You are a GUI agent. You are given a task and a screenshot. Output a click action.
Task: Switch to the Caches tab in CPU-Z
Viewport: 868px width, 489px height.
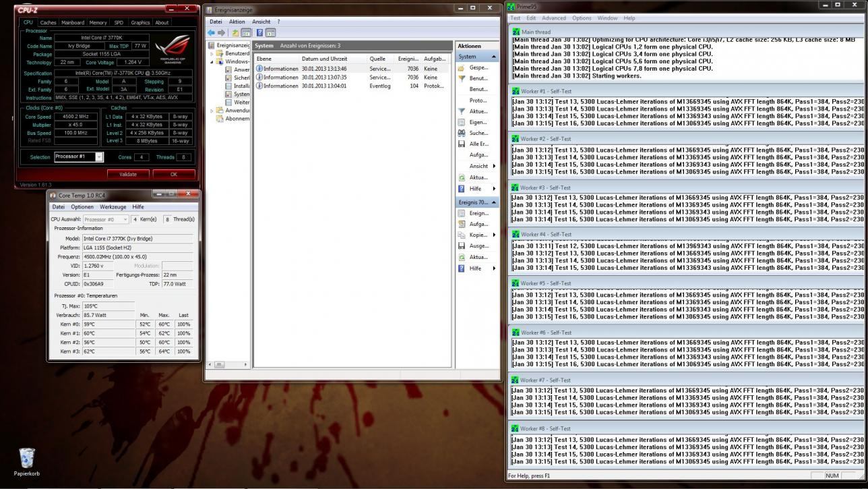click(x=49, y=22)
